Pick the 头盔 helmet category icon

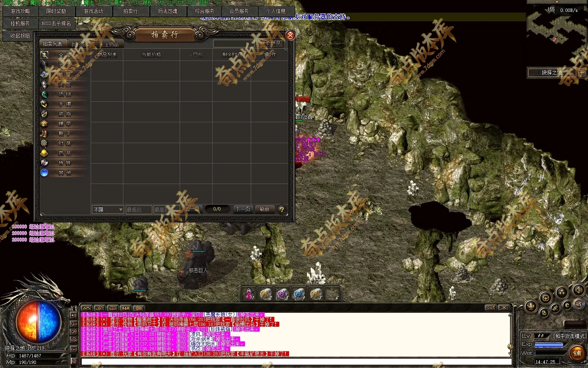[x=45, y=84]
